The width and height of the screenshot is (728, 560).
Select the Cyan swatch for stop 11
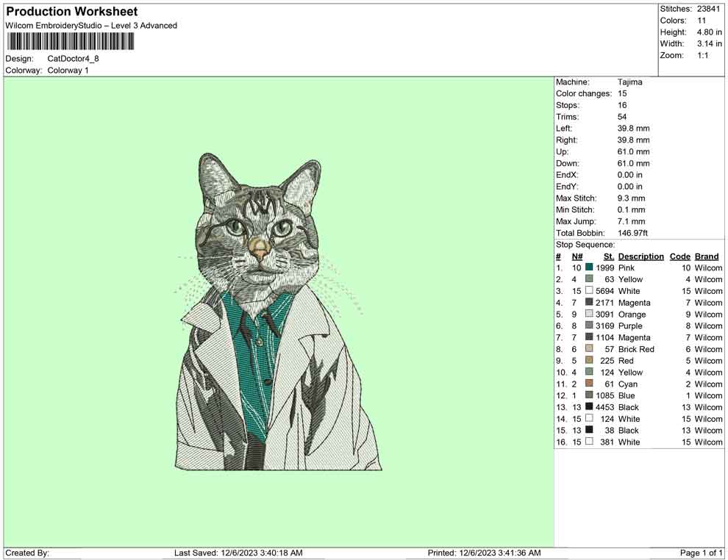click(588, 384)
